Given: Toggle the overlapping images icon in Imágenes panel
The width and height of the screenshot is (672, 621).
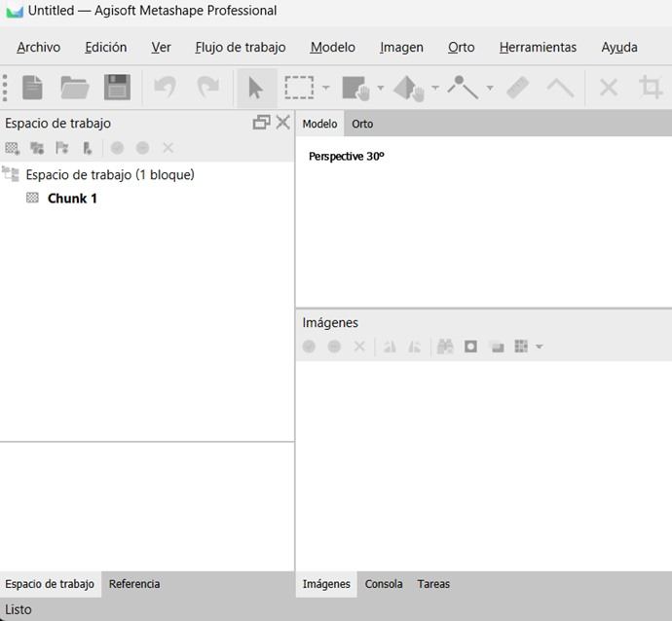Looking at the screenshot, I should (497, 347).
